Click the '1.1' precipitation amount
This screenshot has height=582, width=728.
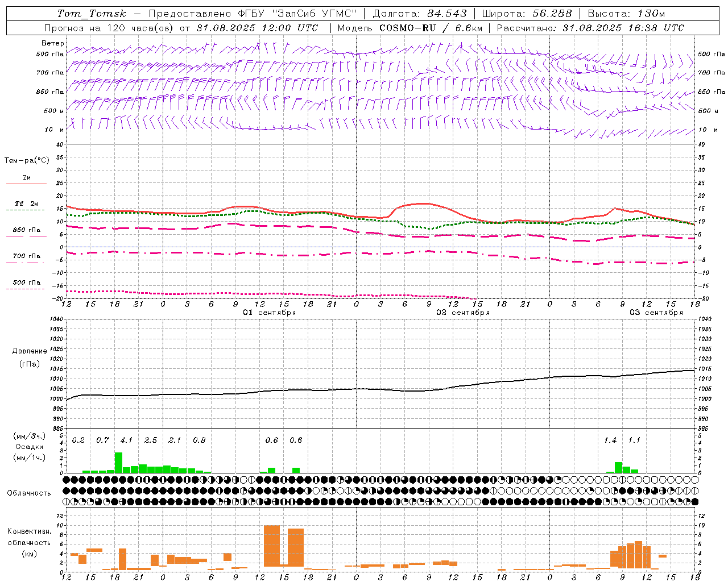pos(634,440)
